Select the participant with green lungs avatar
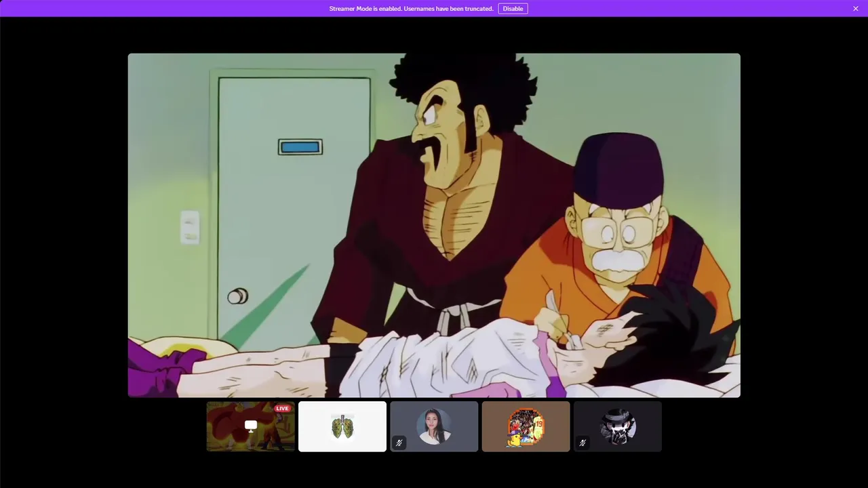The height and width of the screenshot is (488, 868). [342, 426]
